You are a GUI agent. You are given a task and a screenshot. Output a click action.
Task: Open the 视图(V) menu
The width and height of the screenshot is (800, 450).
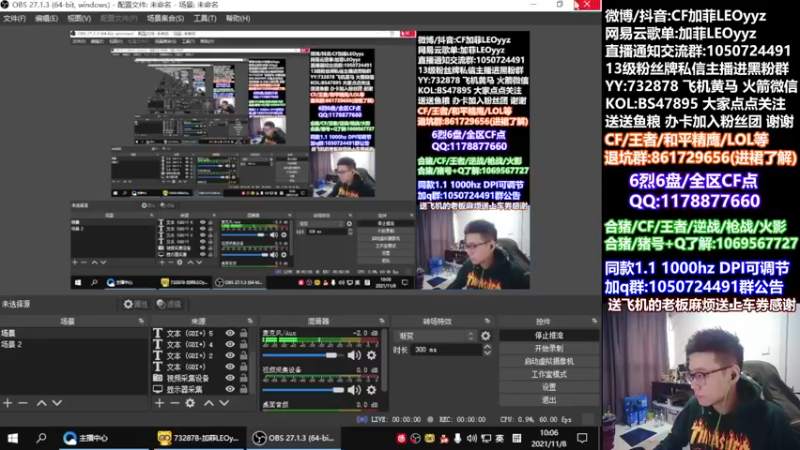79,18
